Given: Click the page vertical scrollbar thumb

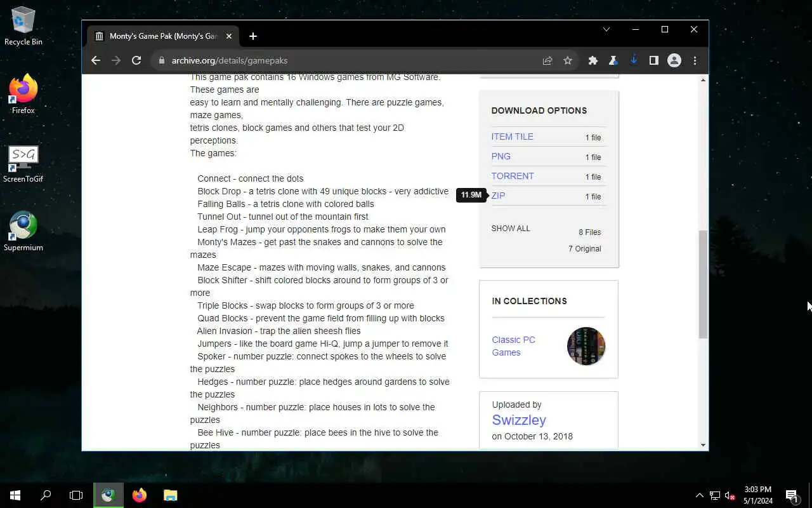Looking at the screenshot, I should pos(703,284).
